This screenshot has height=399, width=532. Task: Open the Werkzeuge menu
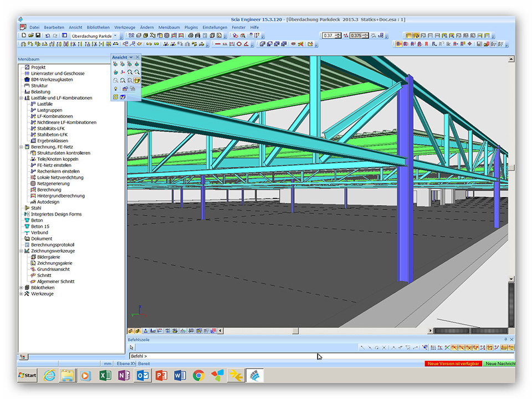click(x=124, y=27)
